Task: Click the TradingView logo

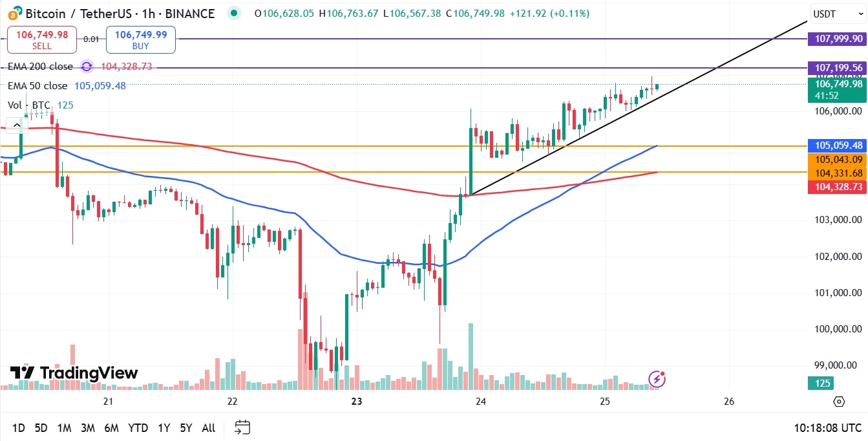Action: tap(74, 373)
